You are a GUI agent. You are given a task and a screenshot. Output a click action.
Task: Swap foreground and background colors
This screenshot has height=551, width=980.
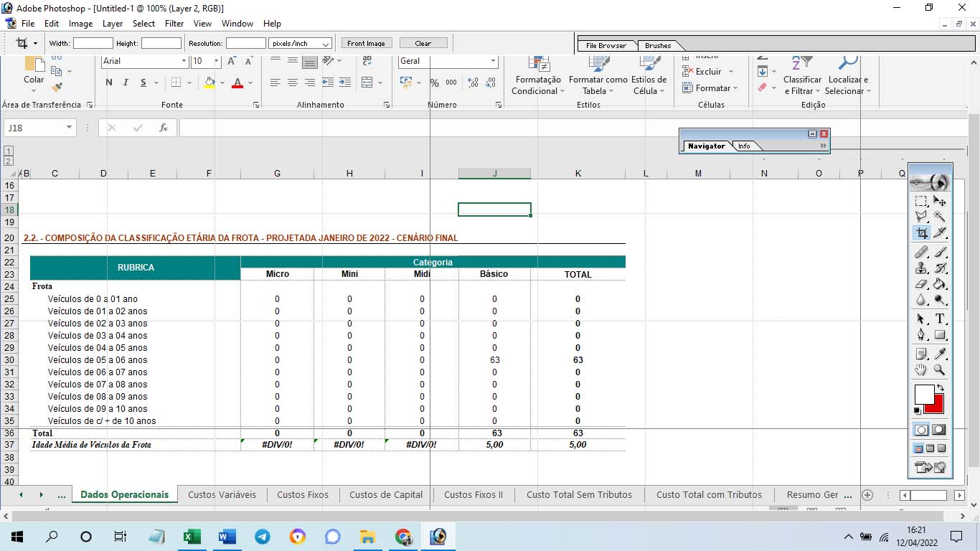[x=940, y=388]
